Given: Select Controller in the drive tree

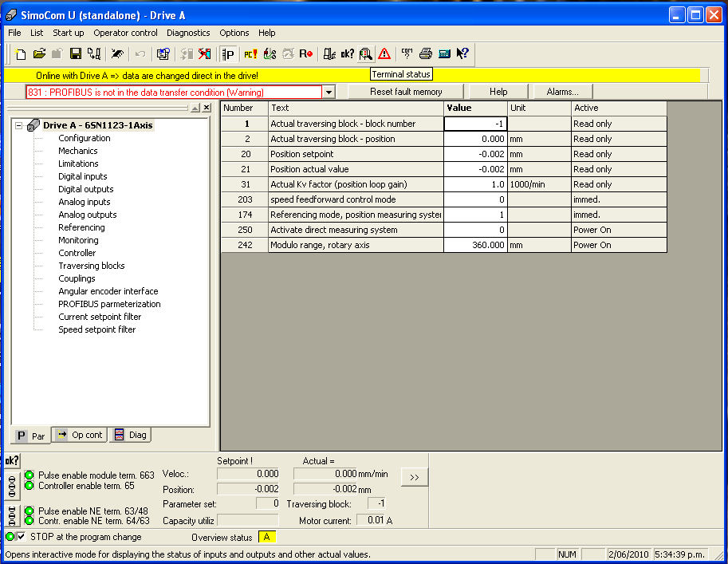Looking at the screenshot, I should click(x=77, y=253).
